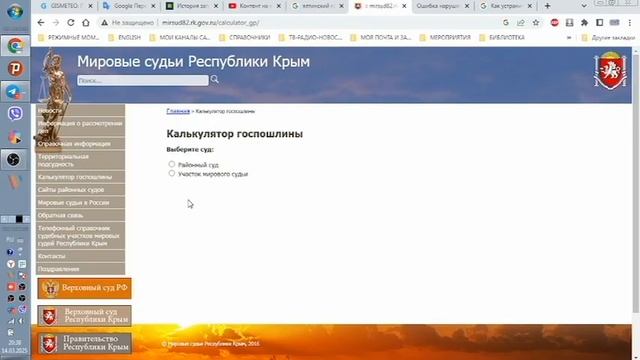This screenshot has width=640, height=360.
Task: Open Контакты in the site menu
Action: [x=80, y=256]
